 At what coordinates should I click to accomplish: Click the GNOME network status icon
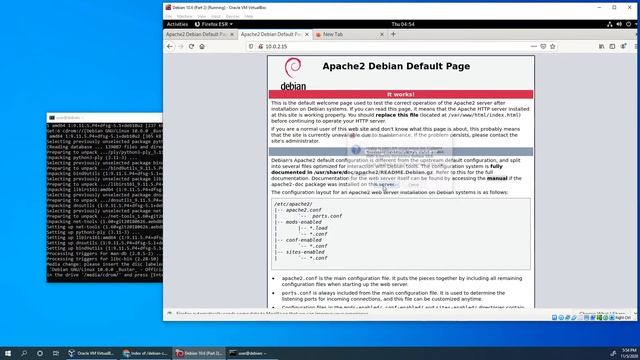coord(610,24)
